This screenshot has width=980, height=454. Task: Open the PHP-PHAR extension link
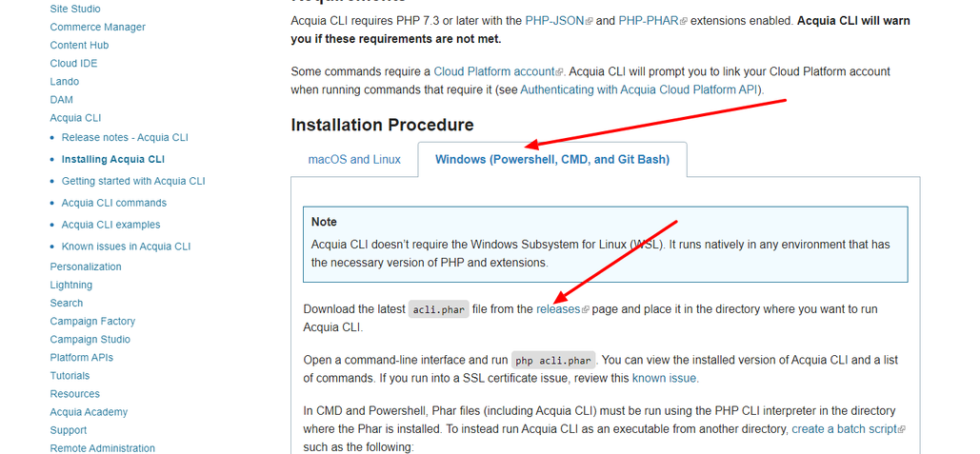click(648, 20)
